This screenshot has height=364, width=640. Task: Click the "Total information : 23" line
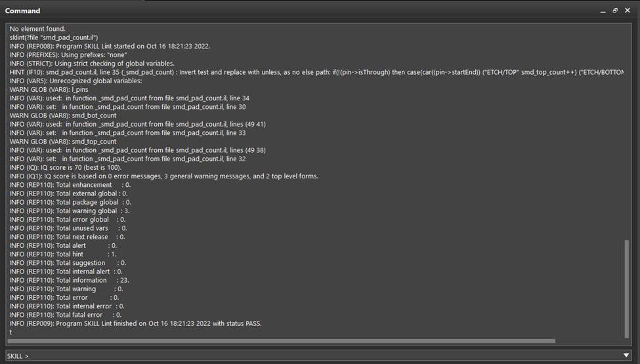coord(69,280)
